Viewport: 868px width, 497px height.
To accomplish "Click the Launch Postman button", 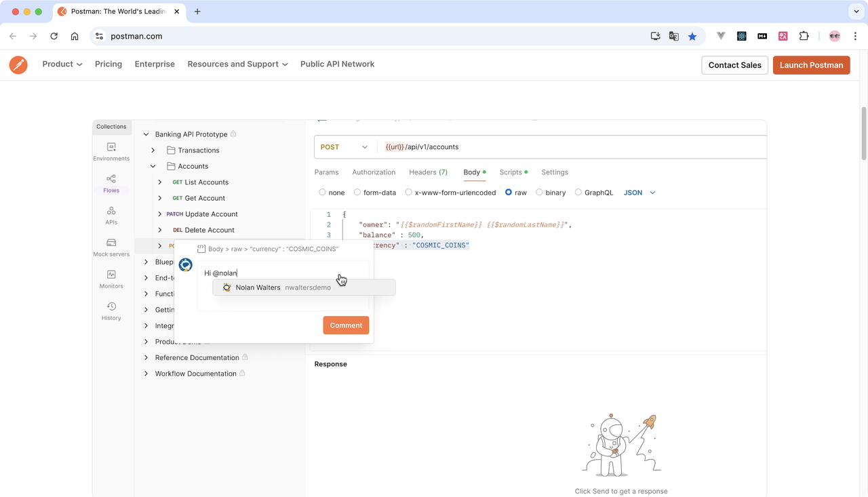I will coord(811,64).
